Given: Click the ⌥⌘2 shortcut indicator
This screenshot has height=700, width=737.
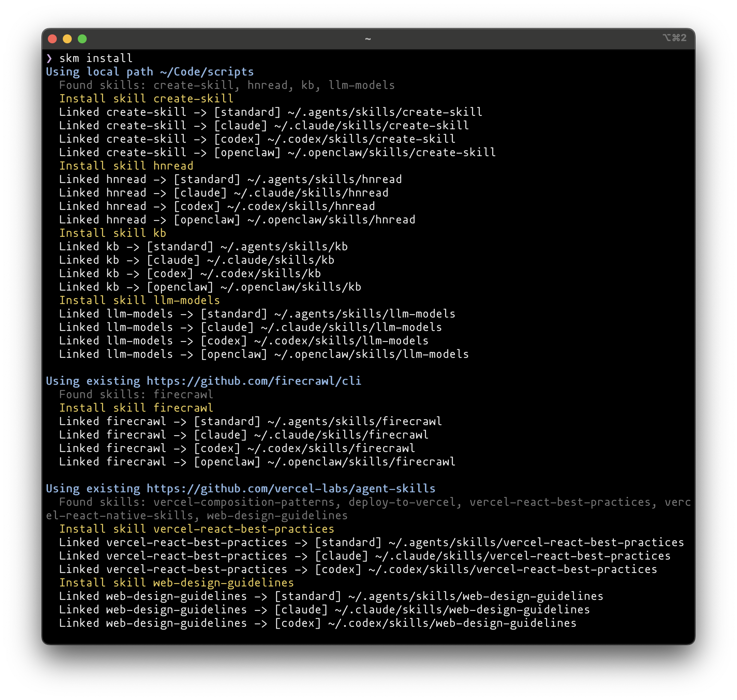Looking at the screenshot, I should (x=674, y=38).
